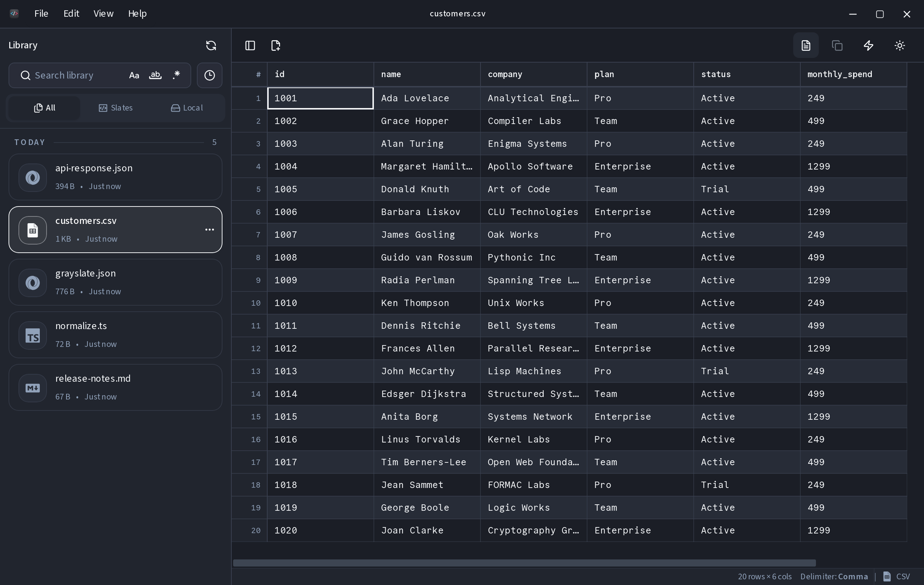Click the Edsger Dijkstra cell
The image size is (924, 585).
tap(427, 394)
